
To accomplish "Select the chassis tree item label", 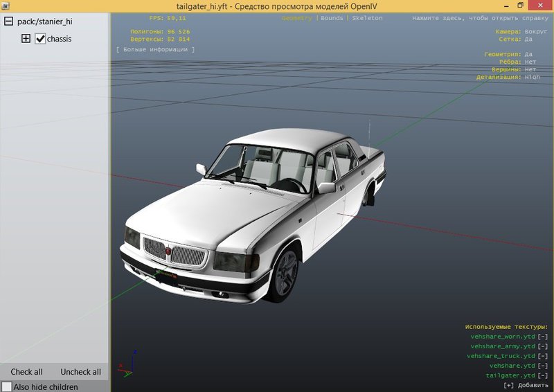I will tap(59, 39).
